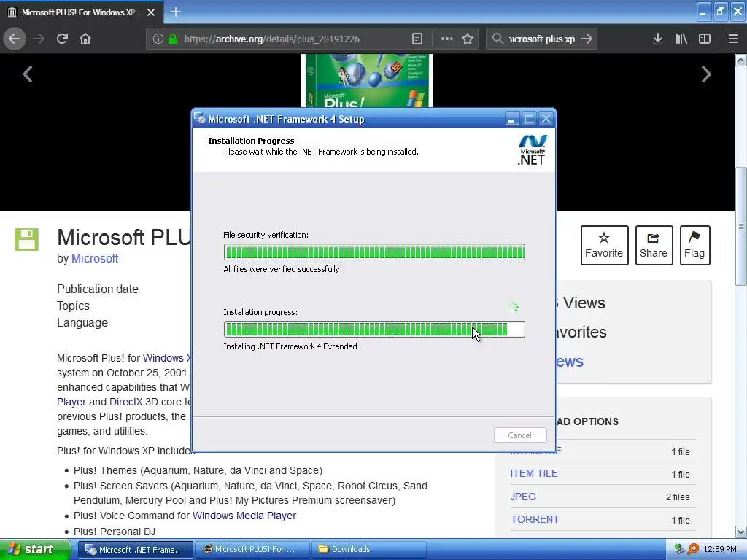Click the archive.org address bar URL
747x560 pixels.
coord(272,39)
